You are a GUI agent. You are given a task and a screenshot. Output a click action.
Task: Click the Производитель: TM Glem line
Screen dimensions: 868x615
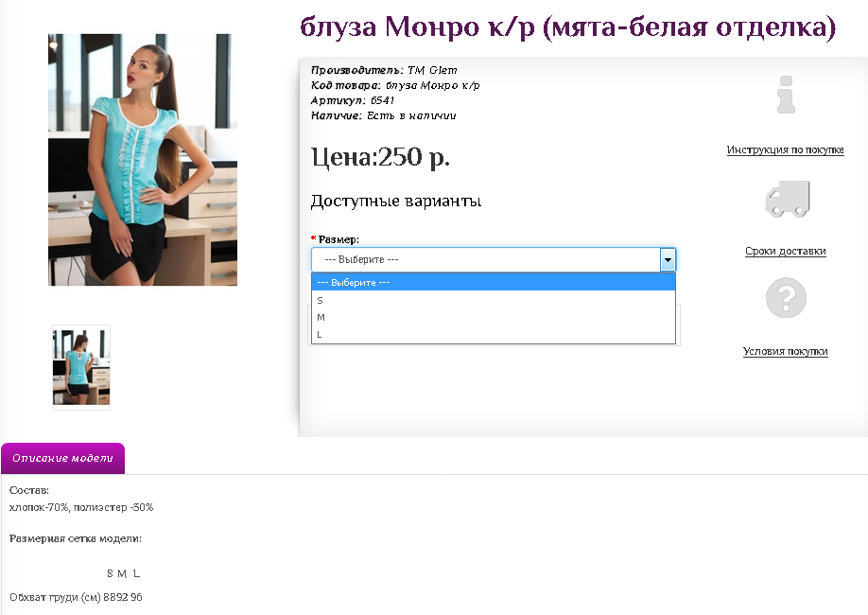pos(384,70)
